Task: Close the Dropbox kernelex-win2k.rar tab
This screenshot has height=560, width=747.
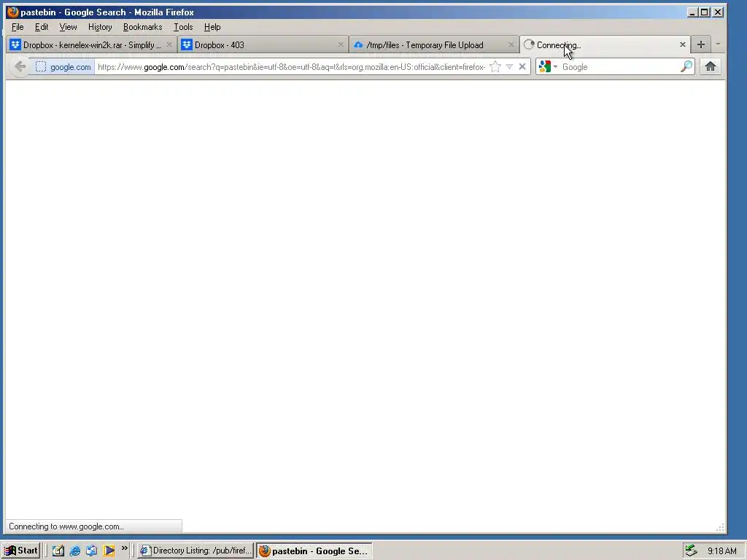Action: tap(169, 44)
